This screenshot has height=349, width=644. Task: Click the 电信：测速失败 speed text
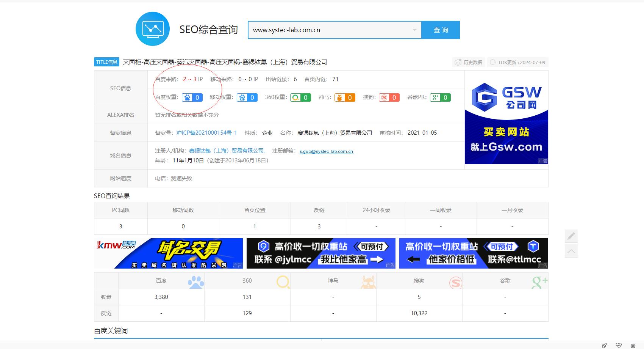point(174,178)
